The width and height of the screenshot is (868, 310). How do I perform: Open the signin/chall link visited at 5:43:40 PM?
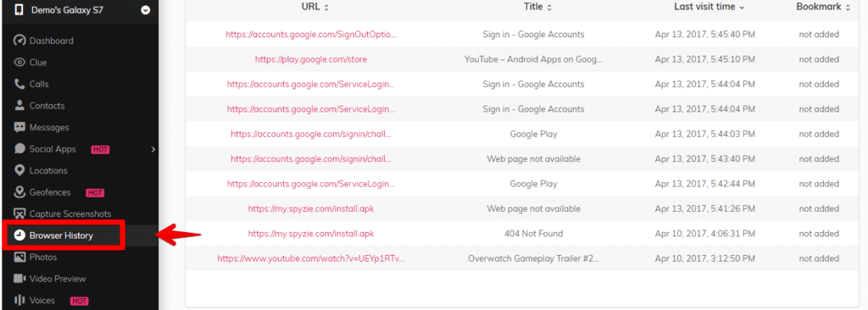click(x=311, y=159)
